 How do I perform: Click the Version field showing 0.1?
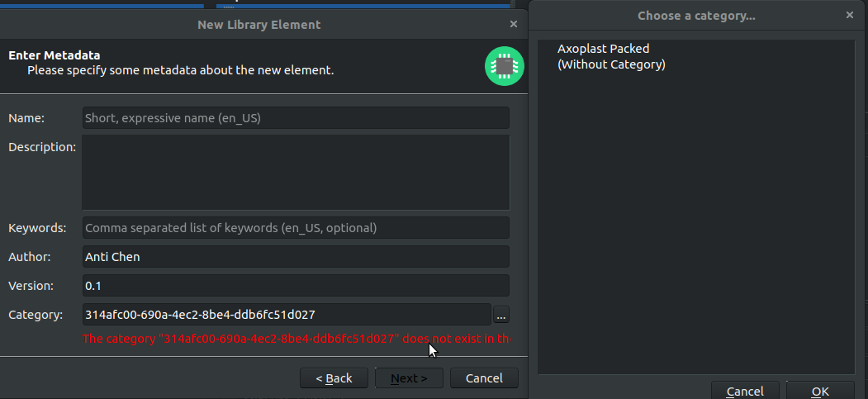click(296, 286)
